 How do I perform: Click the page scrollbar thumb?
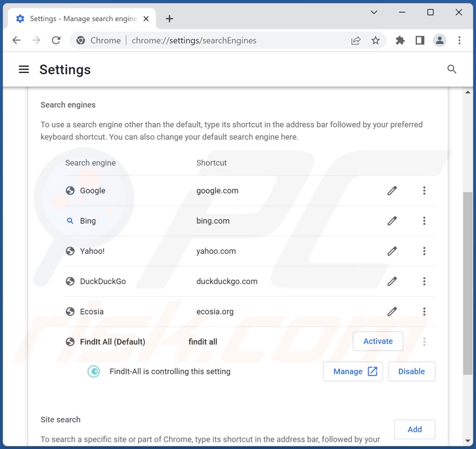tap(468, 283)
